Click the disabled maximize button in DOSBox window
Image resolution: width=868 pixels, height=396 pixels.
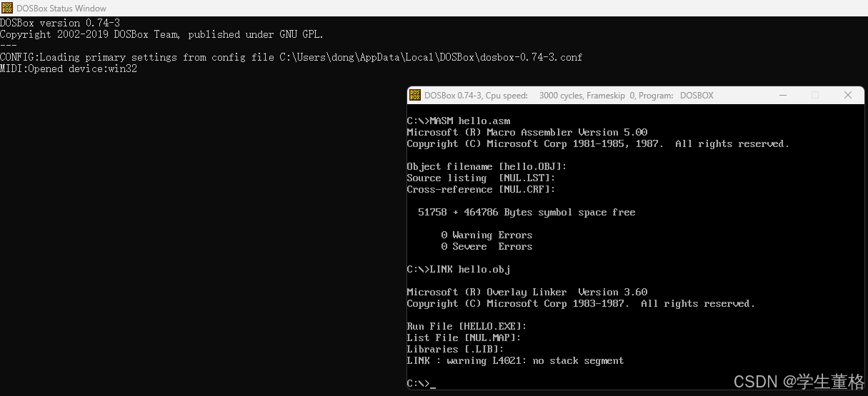tap(815, 95)
